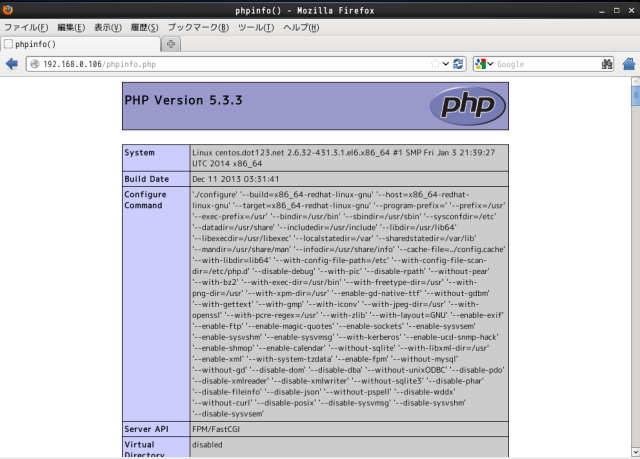The image size is (640, 459).
Task: Click the search binoculars icon
Action: 607,64
